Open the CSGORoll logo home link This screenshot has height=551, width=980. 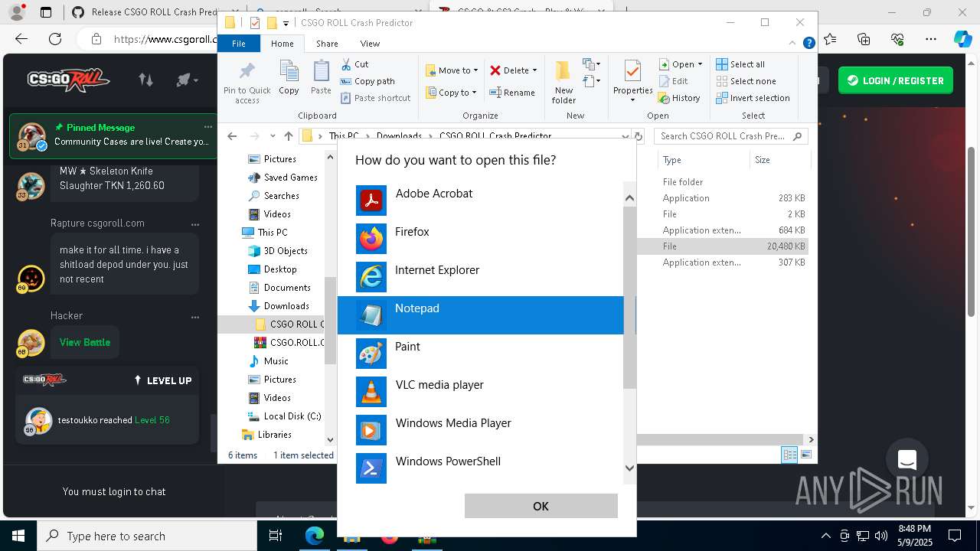[x=69, y=80]
